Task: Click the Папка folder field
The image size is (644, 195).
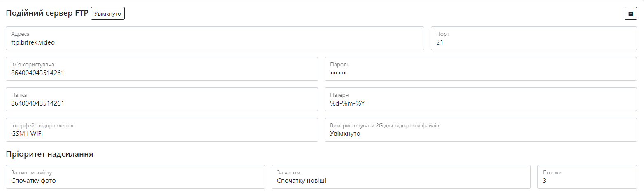Action: click(162, 99)
